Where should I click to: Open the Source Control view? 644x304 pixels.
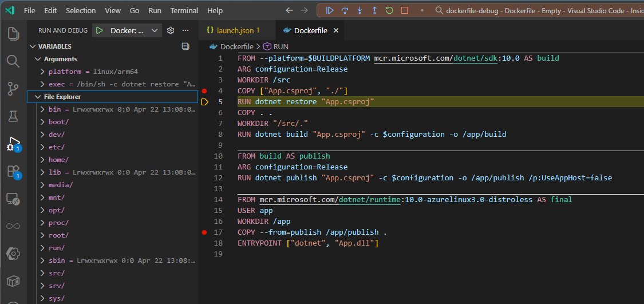(13, 88)
